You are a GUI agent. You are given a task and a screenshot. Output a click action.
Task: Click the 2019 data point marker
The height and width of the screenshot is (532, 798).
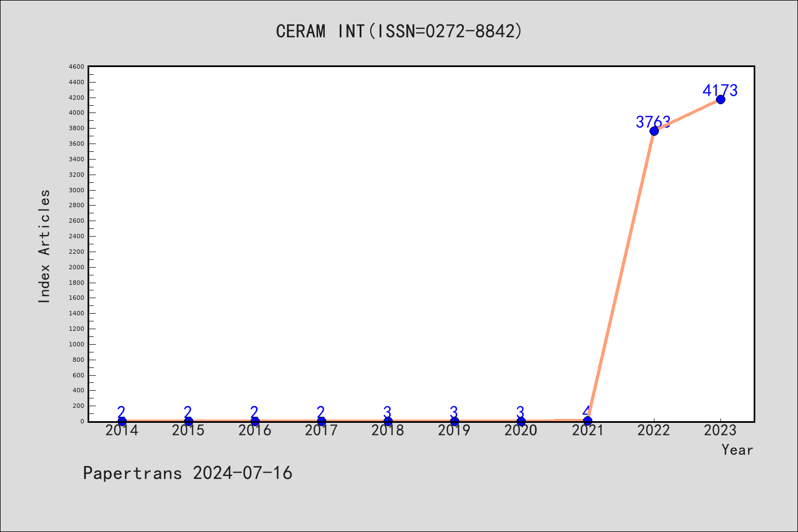tap(454, 421)
